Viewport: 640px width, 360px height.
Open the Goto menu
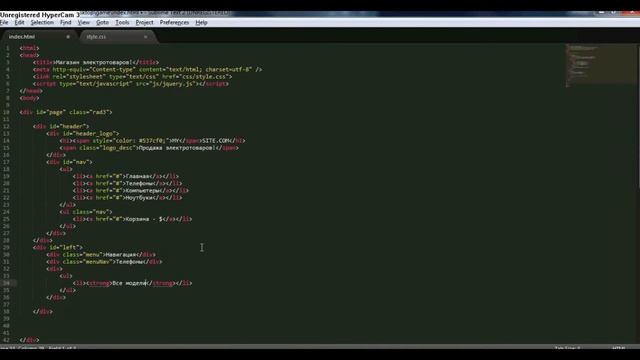[102, 22]
